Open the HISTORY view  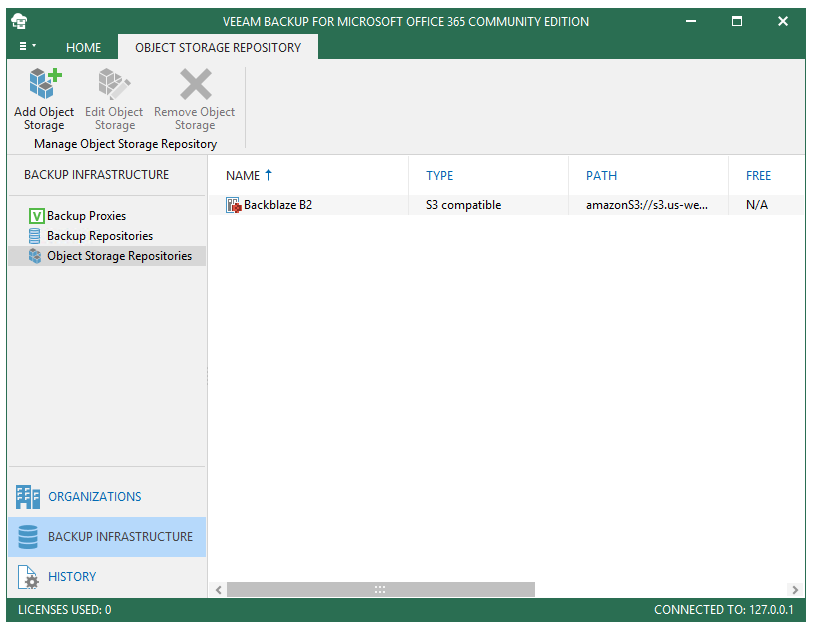[72, 577]
